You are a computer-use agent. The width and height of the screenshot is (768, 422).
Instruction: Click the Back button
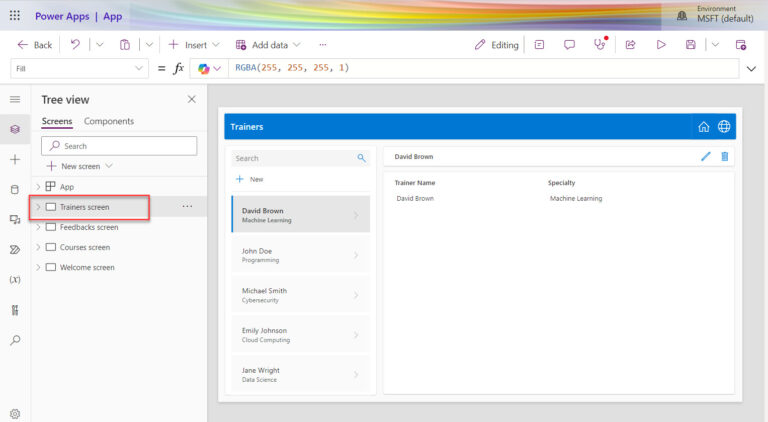pyautogui.click(x=35, y=45)
